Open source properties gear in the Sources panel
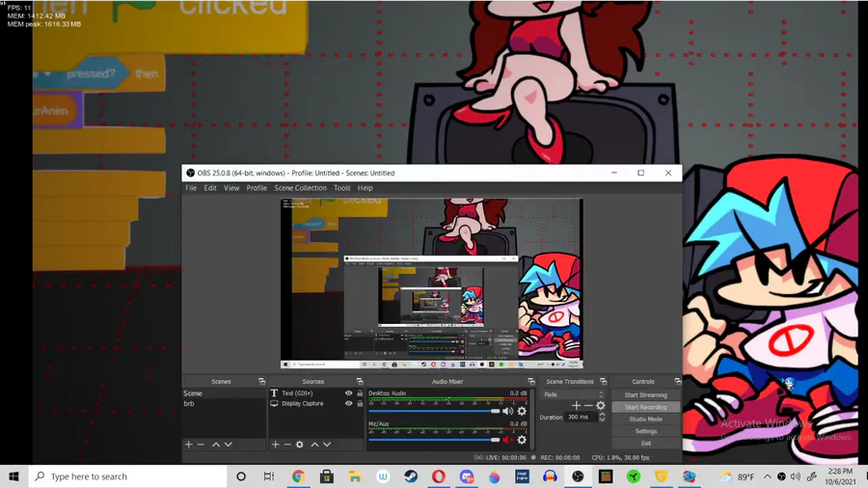Screen dimensions: 868x488 [300, 445]
